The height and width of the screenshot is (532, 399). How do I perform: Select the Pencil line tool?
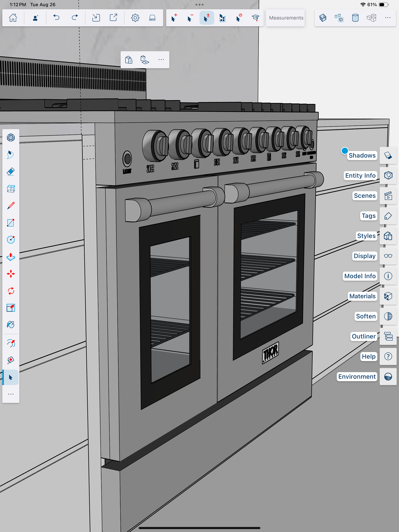(x=11, y=206)
